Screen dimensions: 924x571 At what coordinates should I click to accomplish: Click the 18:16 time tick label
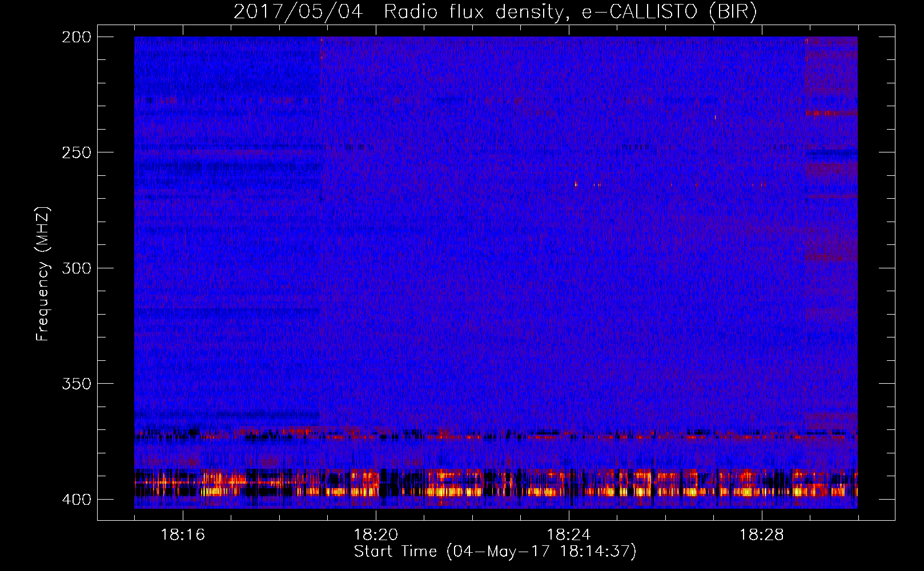coord(183,535)
